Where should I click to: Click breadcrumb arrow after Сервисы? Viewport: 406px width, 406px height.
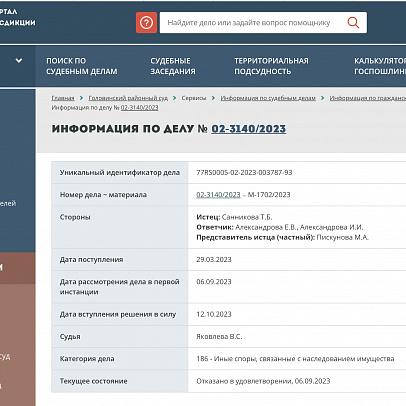[x=213, y=98]
